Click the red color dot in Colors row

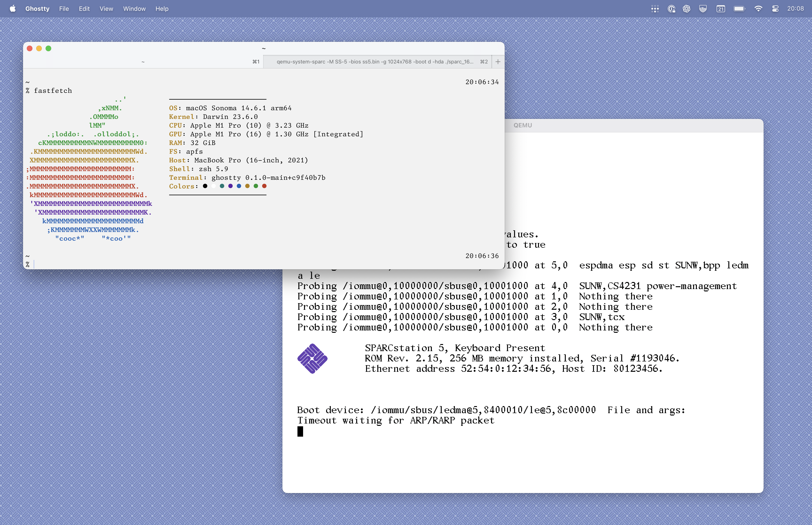(264, 186)
